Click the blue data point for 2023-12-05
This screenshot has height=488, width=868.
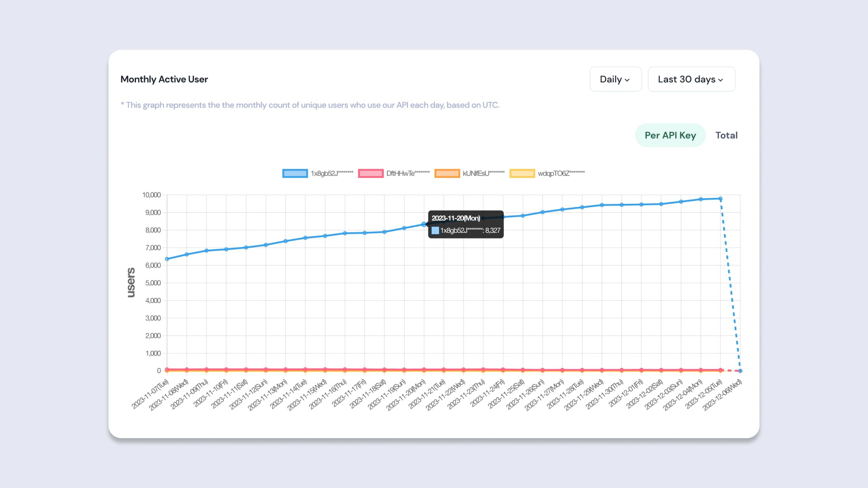(x=720, y=198)
